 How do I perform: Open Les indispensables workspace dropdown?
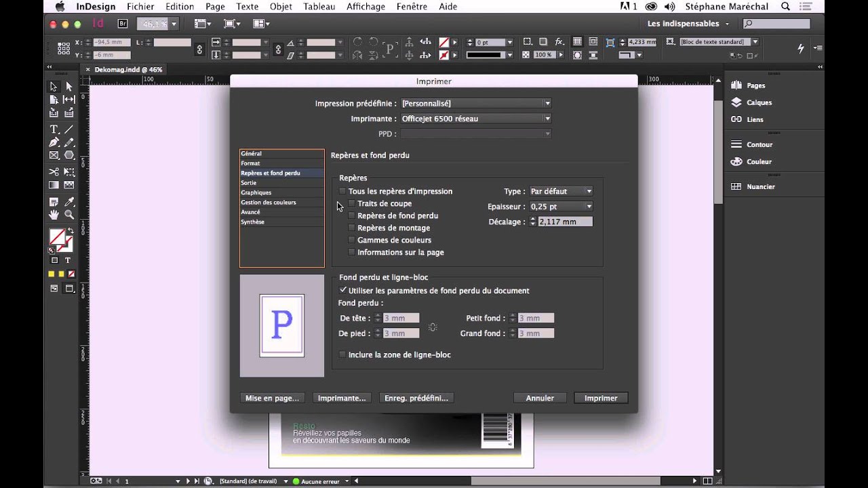(688, 24)
